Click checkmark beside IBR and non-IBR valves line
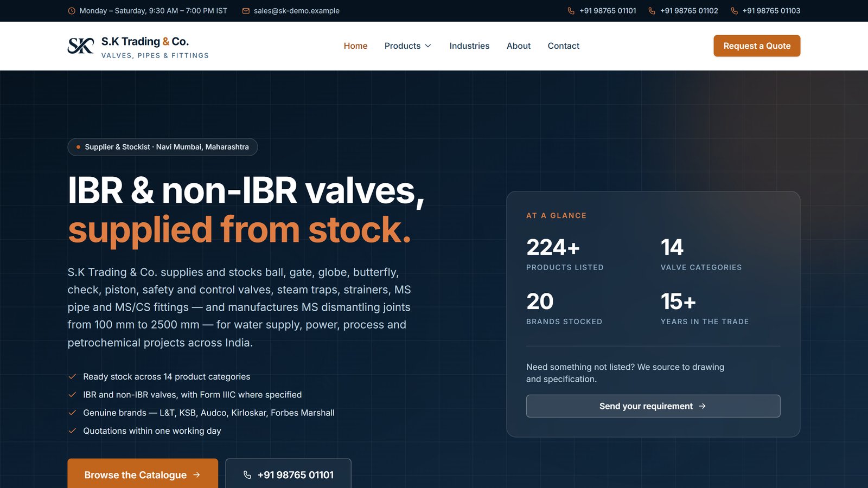868x488 pixels. click(x=72, y=395)
